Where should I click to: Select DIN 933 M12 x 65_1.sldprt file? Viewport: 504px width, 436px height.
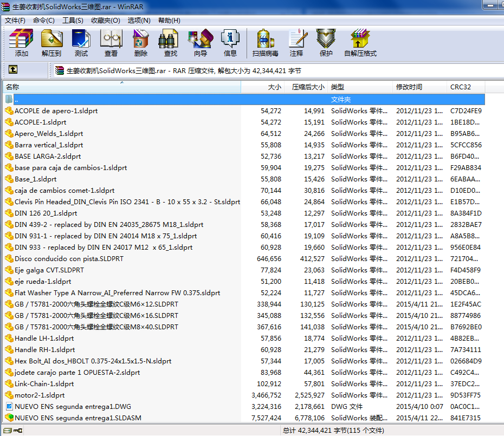(x=104, y=248)
